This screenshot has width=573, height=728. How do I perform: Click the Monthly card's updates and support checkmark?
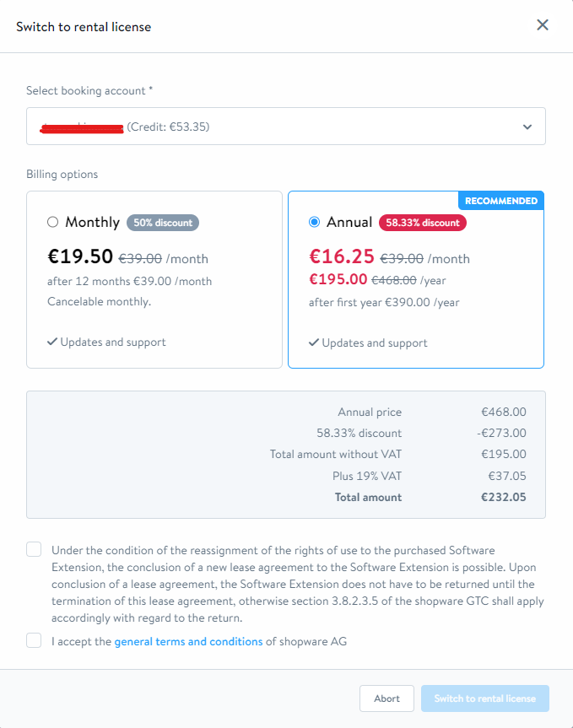click(x=52, y=342)
